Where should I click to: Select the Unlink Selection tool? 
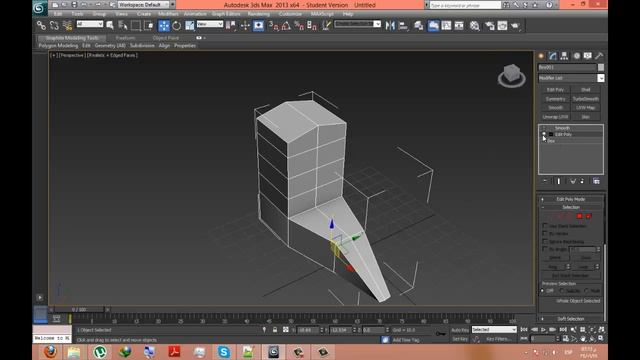[54, 25]
